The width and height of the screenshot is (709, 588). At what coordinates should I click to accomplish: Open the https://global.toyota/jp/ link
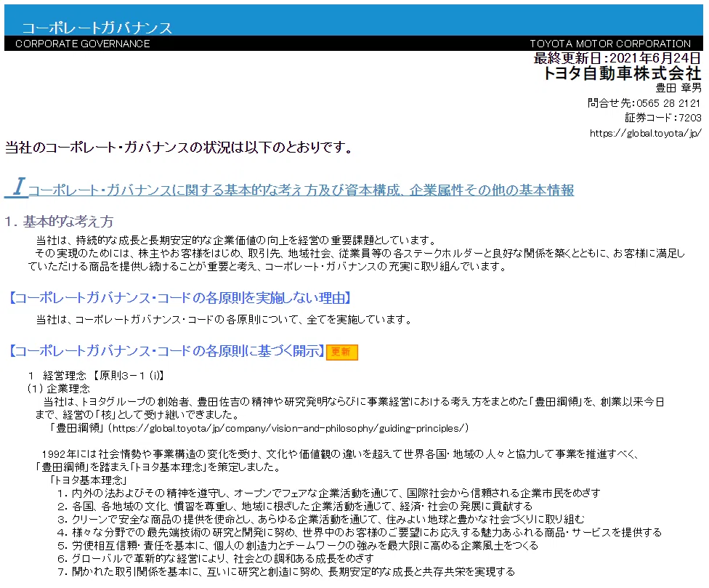click(645, 133)
